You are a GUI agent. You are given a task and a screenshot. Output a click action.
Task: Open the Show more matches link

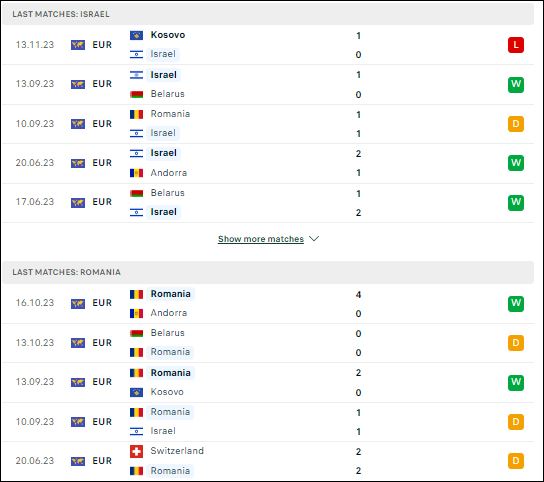tap(261, 239)
